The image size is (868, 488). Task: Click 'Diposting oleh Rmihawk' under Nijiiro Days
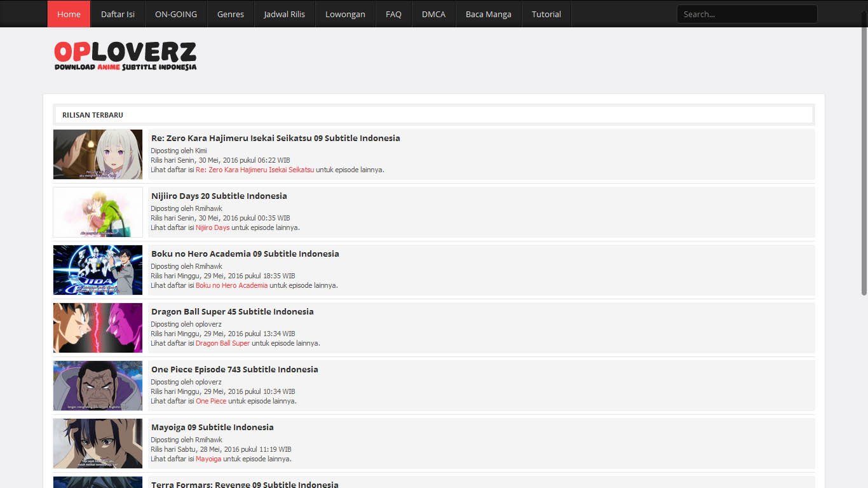tap(186, 208)
